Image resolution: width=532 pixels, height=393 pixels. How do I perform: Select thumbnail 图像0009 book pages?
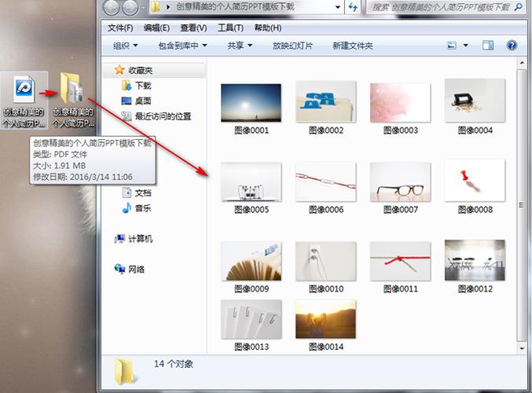pyautogui.click(x=251, y=261)
